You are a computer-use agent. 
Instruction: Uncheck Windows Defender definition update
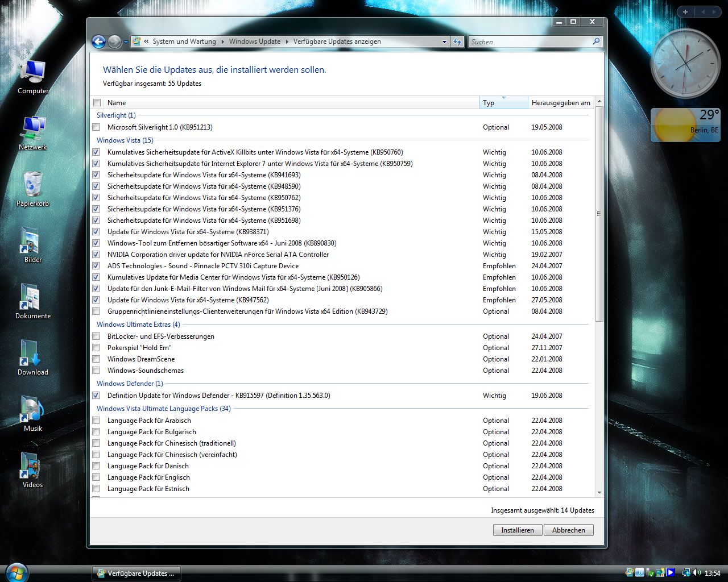pos(96,396)
